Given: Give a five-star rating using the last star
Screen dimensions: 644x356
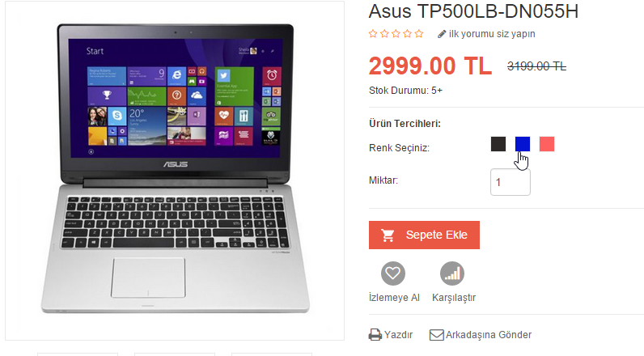Looking at the screenshot, I should [x=419, y=34].
